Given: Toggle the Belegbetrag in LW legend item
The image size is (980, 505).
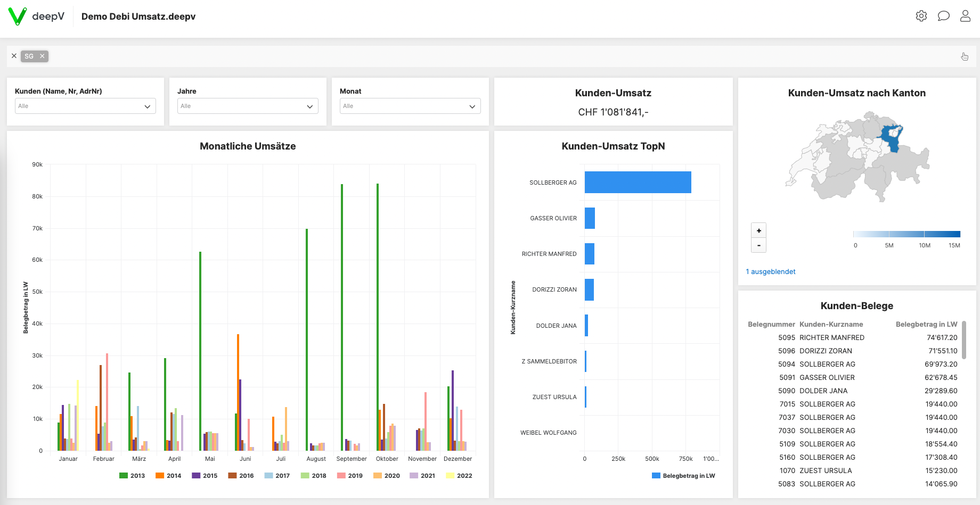Looking at the screenshot, I should coord(684,475).
